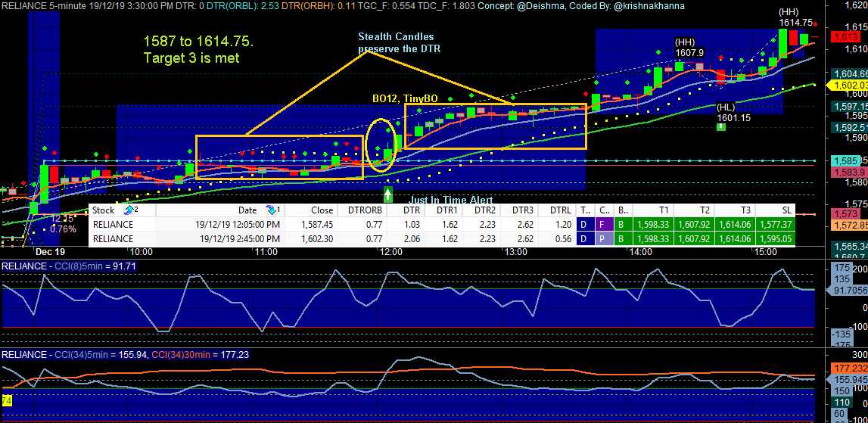
Task: Click the Close value 1,602.30
Action: click(x=317, y=239)
